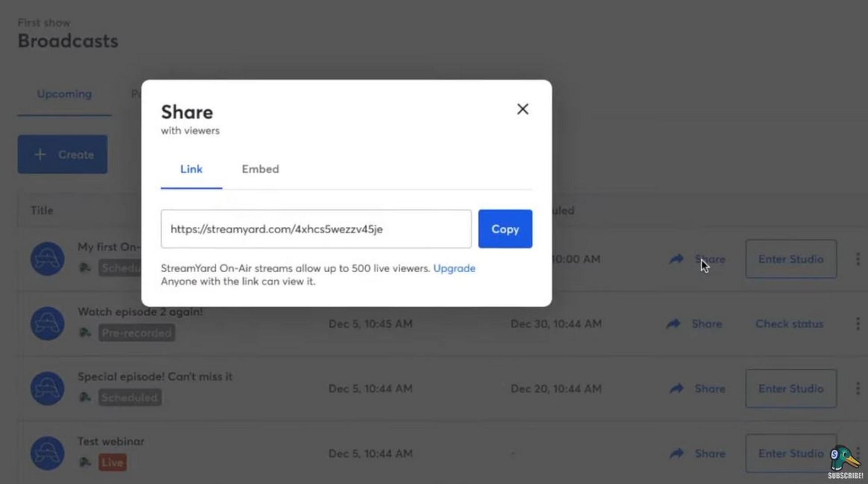Click the Broadcasts page heading
Viewport: 868px width, 484px height.
coord(68,41)
